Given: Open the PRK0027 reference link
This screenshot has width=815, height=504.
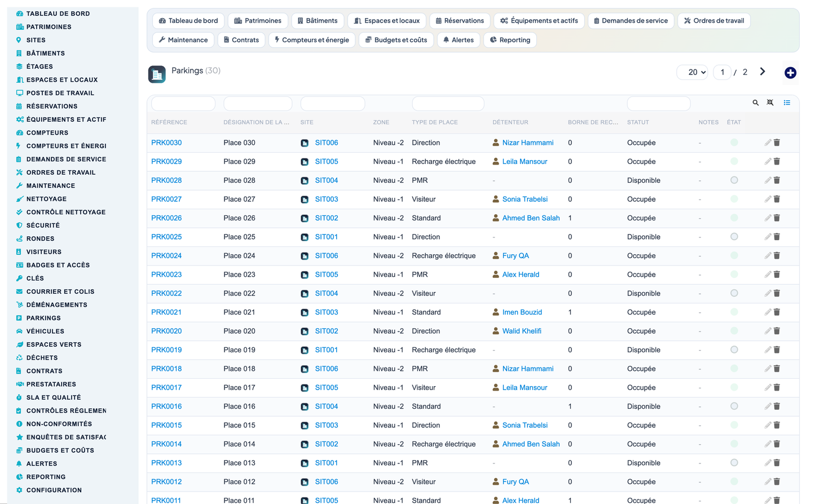Looking at the screenshot, I should (166, 199).
